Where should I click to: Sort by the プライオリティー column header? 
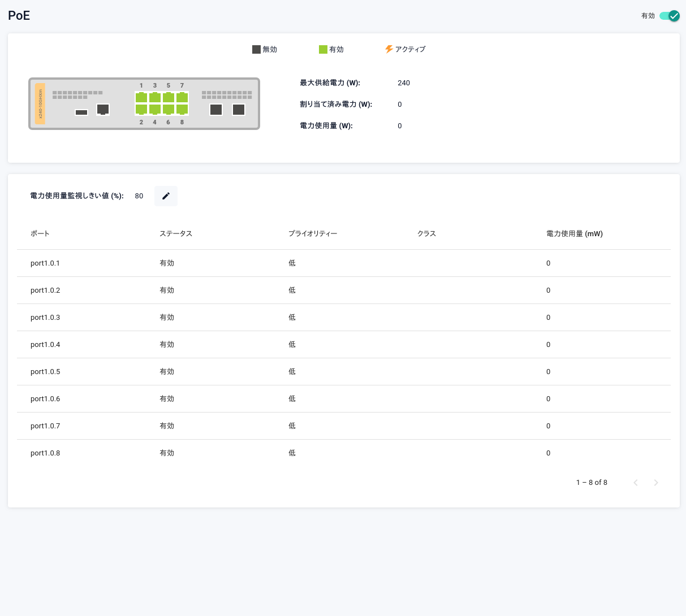tap(313, 233)
